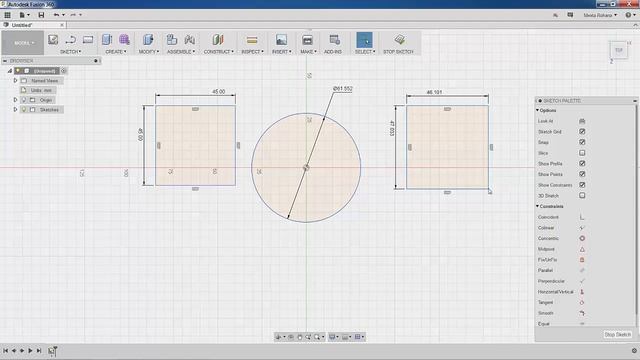
Task: Toggle the Snap checkbox
Action: (582, 142)
